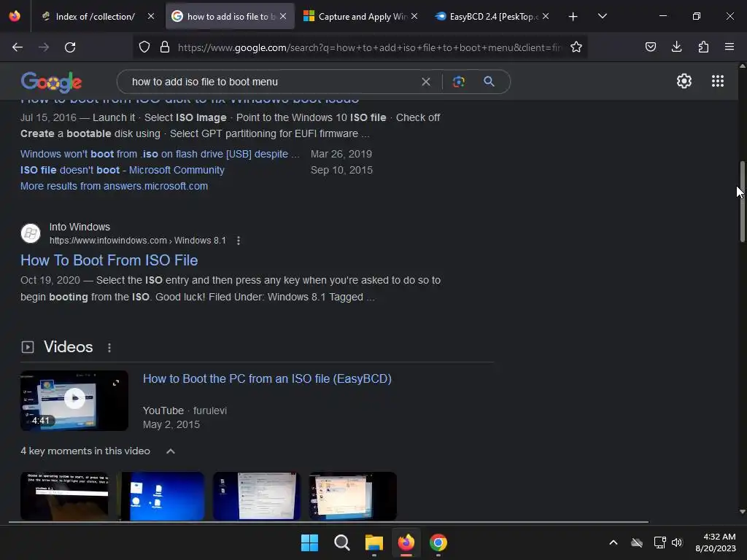
Task: Click the Firefox back arrow
Action: coord(18,47)
